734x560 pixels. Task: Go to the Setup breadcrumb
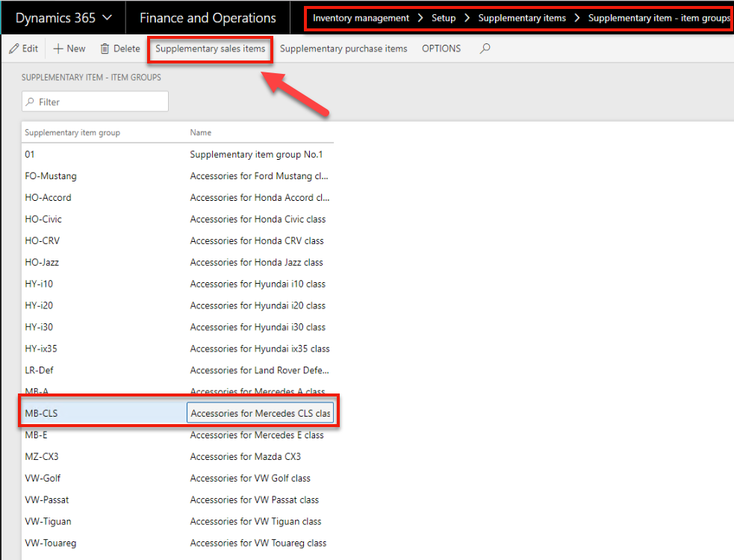tap(444, 18)
